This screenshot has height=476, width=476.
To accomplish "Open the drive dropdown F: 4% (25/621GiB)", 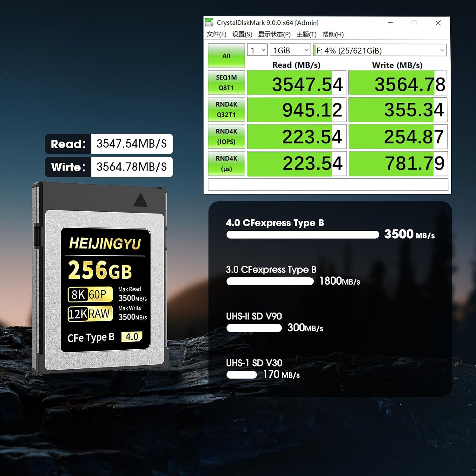I will tap(380, 50).
